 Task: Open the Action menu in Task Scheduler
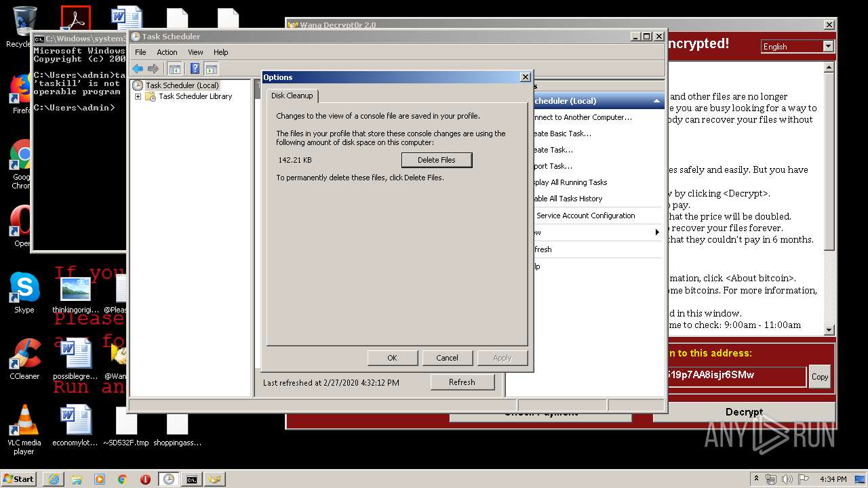tap(167, 52)
